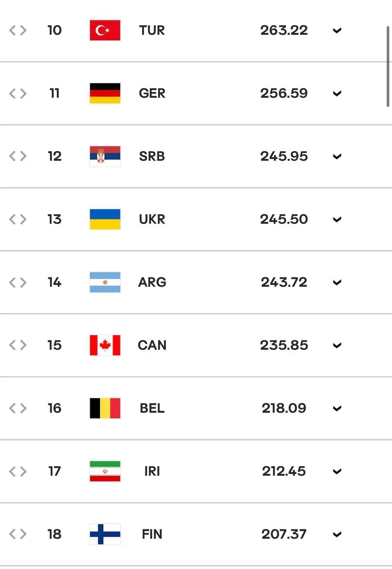The height and width of the screenshot is (569, 392).
Task: Open the chevron next to SRB 245.95
Action: [337, 156]
